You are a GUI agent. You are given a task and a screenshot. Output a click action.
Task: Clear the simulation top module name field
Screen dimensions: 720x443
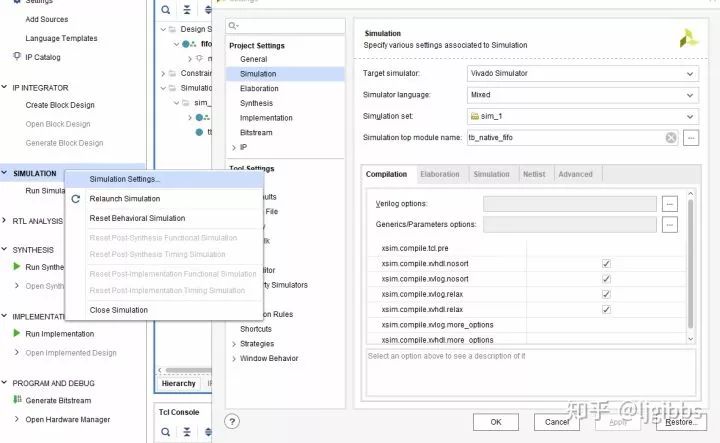[x=671, y=138]
